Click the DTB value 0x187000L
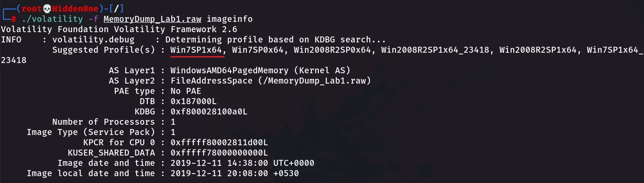 tap(194, 102)
